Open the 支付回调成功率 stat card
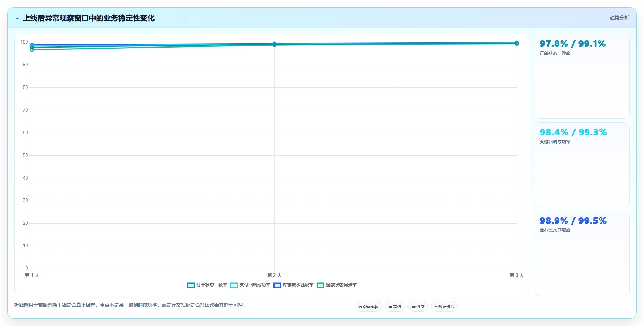Image resolution: width=644 pixels, height=326 pixels. pos(582,165)
